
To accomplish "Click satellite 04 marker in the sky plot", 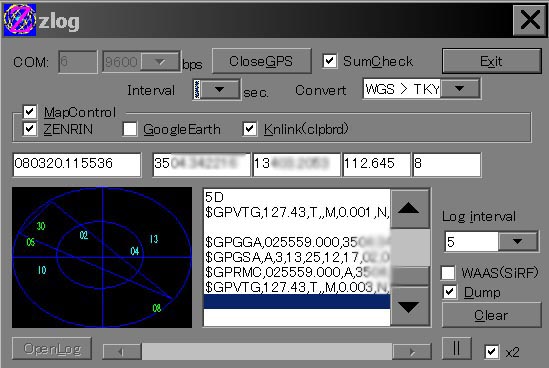I will point(134,251).
